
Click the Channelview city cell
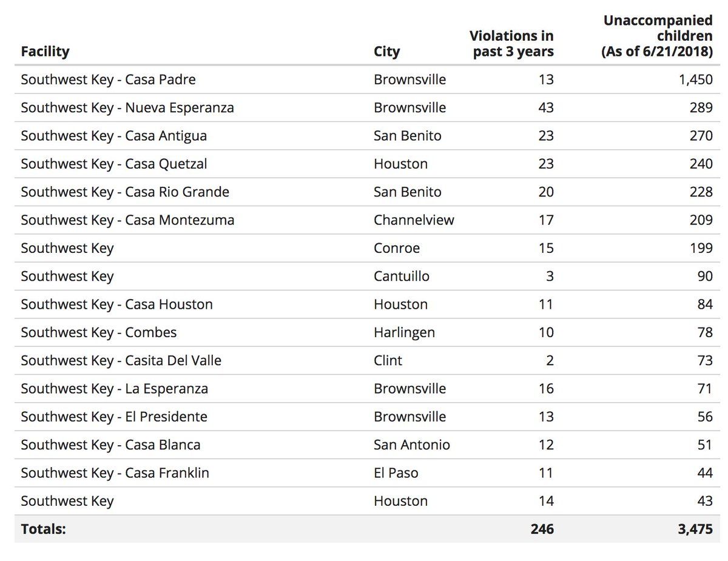(x=414, y=220)
